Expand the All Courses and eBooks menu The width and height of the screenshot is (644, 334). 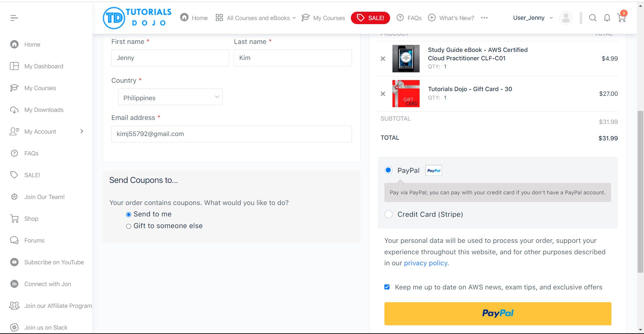[256, 18]
